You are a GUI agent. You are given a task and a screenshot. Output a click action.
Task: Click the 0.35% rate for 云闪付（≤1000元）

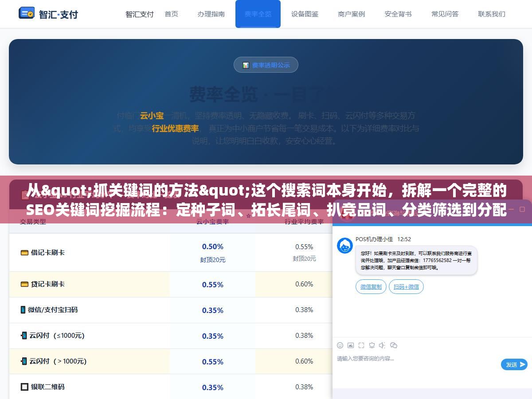tap(213, 336)
